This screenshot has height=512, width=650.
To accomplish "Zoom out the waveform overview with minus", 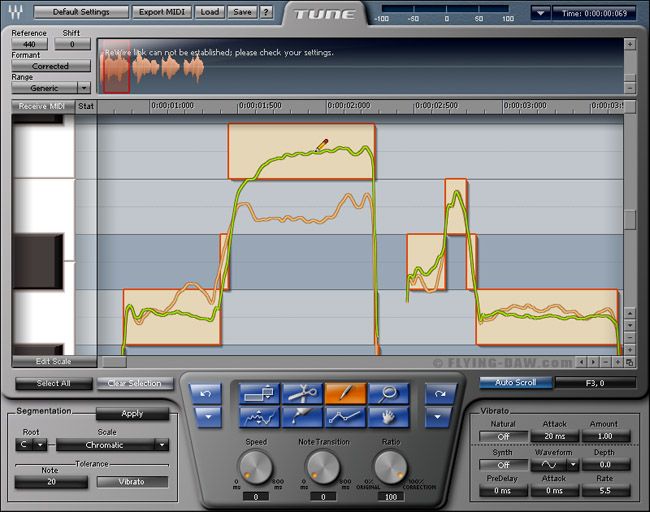I will [x=630, y=88].
